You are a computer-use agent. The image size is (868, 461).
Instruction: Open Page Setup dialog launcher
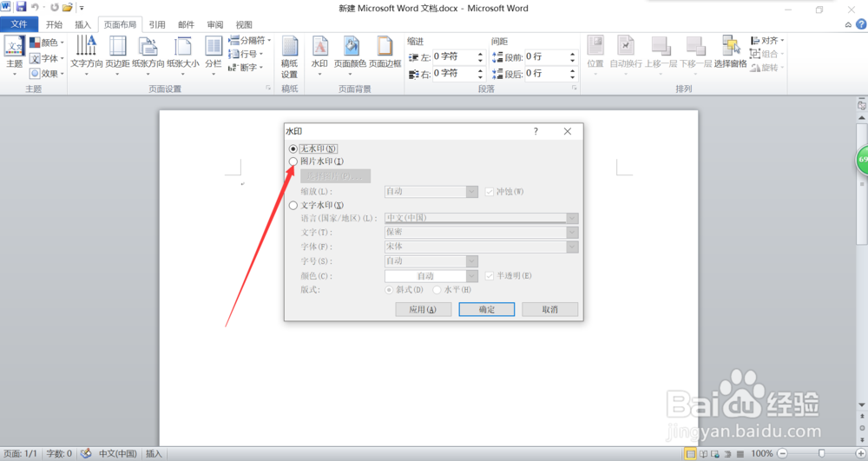(x=268, y=88)
